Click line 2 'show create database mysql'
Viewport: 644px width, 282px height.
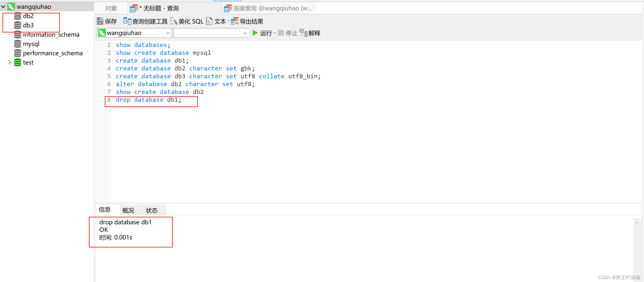[163, 53]
